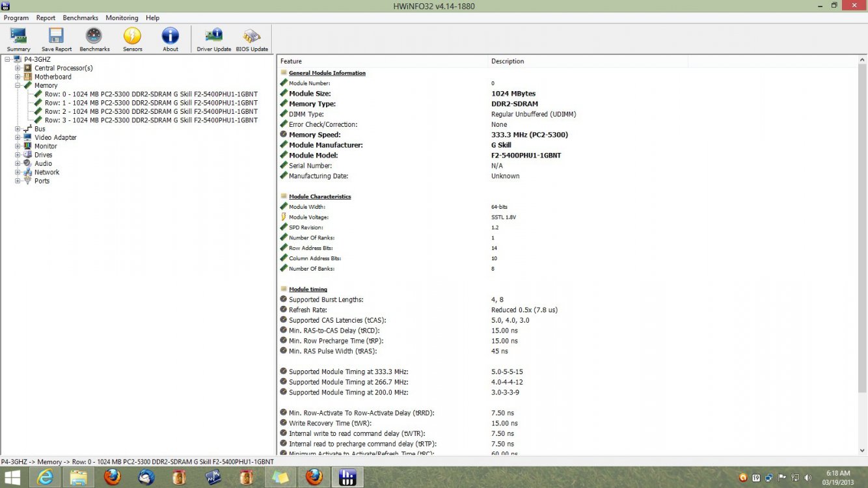Click the '5.0-5-5-15' timing value
Screen dimensions: 868x488
tap(507, 372)
